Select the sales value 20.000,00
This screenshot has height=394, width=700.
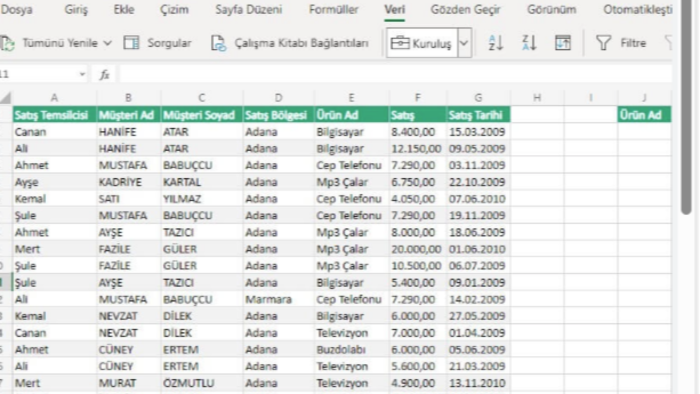418,249
